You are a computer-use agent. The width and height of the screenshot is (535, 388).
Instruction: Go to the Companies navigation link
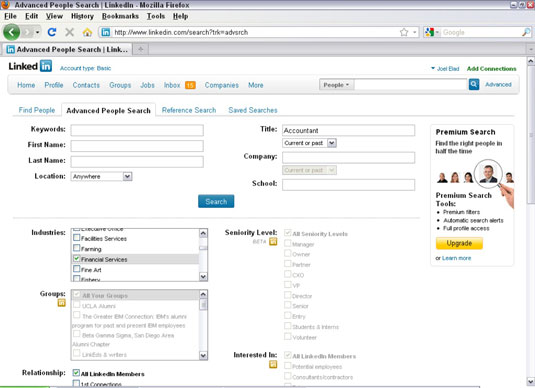[x=222, y=85]
